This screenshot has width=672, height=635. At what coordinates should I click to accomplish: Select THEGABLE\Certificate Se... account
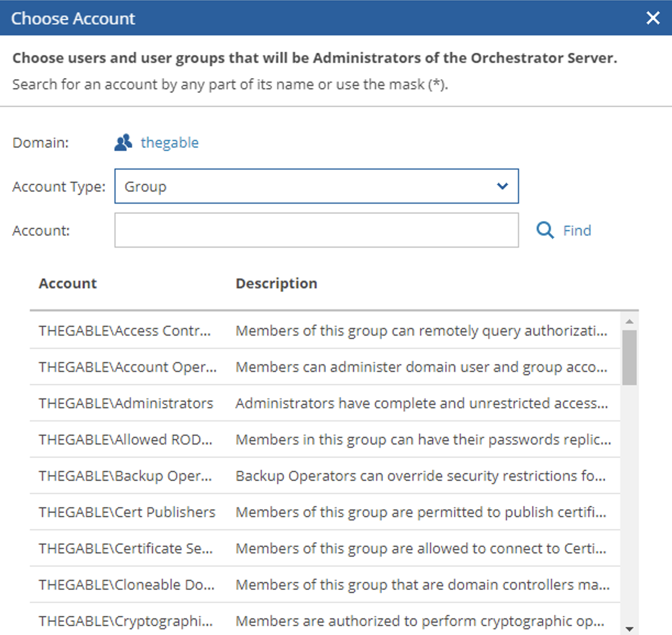coord(125,549)
